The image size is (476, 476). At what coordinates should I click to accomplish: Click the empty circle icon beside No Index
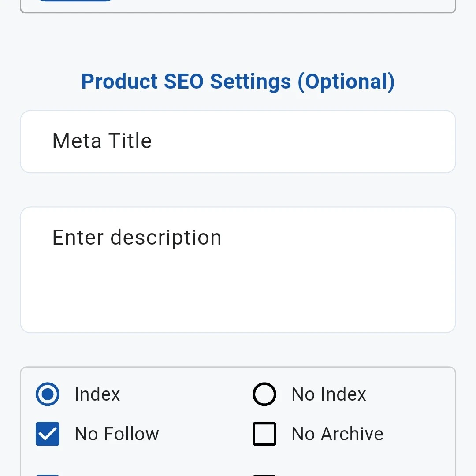(264, 394)
